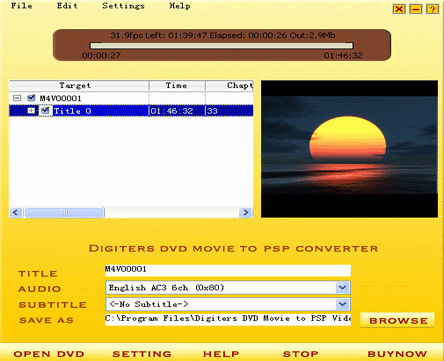Click the SAVE AS path field
This screenshot has width=444, height=361.
[x=228, y=319]
